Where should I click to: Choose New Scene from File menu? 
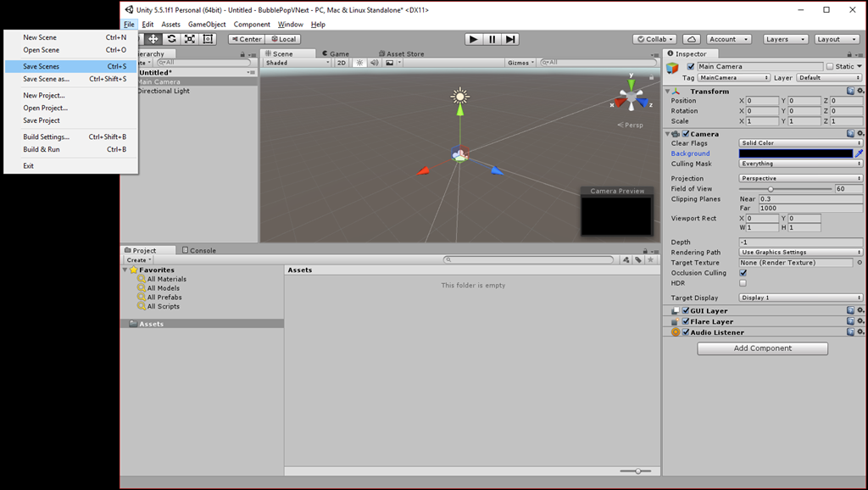coord(71,37)
